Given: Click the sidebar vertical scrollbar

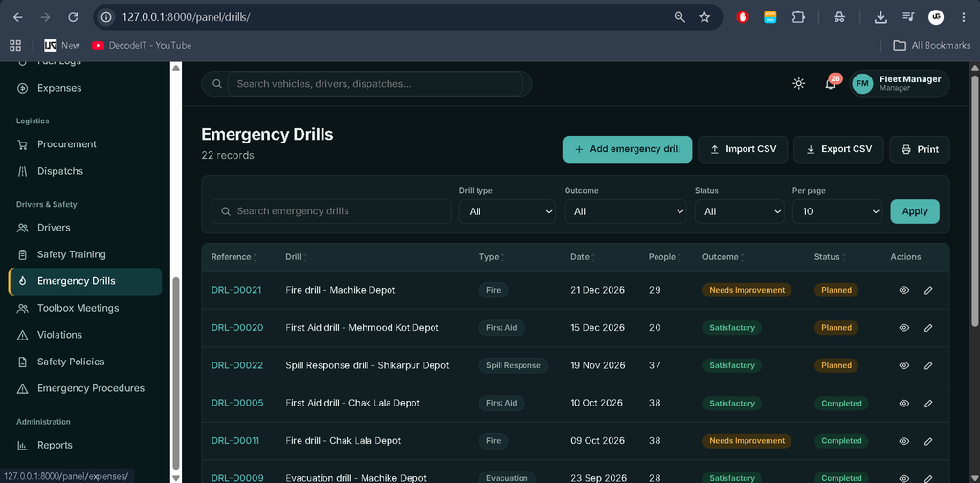Looking at the screenshot, I should pyautogui.click(x=176, y=372).
